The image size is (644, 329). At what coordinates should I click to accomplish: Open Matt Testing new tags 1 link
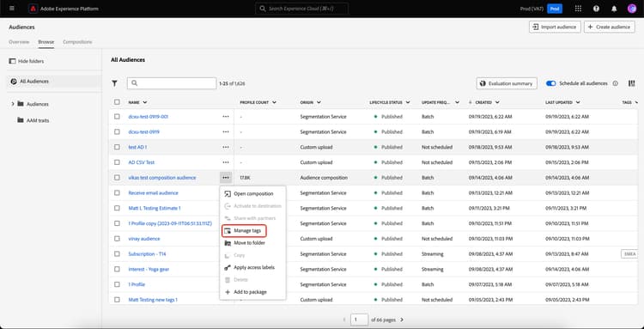point(153,300)
